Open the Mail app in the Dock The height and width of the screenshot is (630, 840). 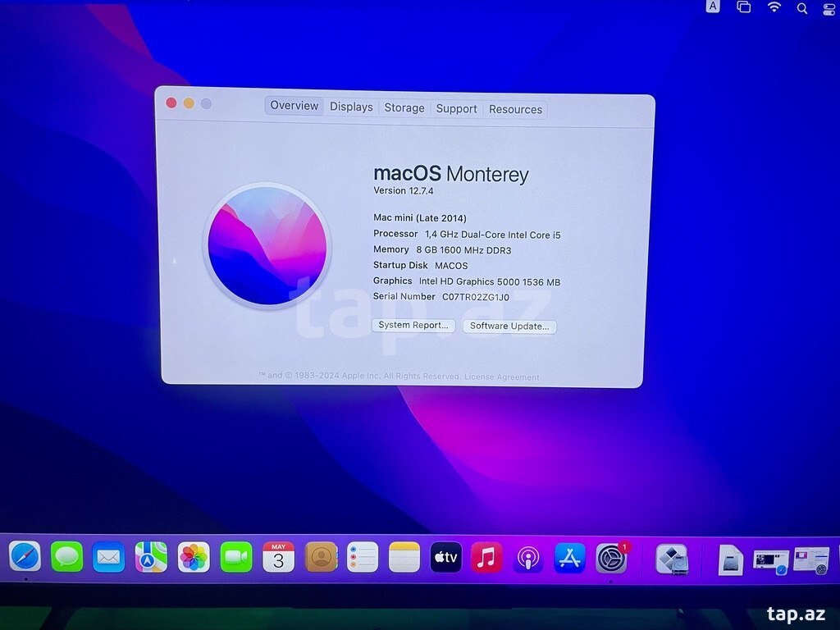coord(108,557)
